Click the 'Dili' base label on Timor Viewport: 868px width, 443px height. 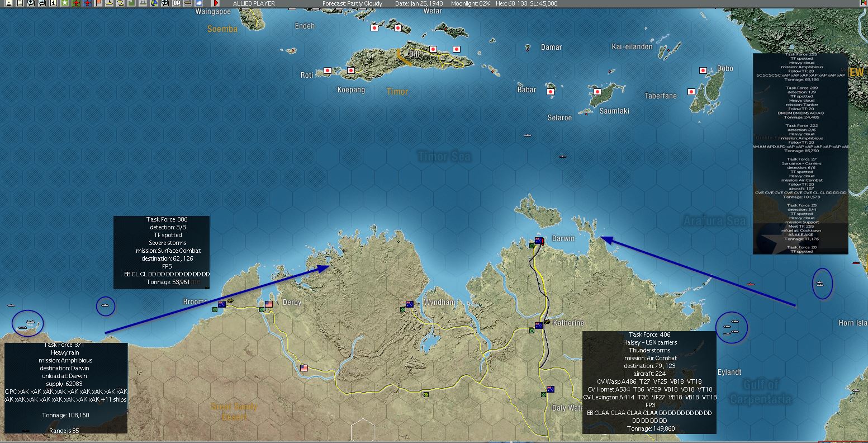click(414, 53)
